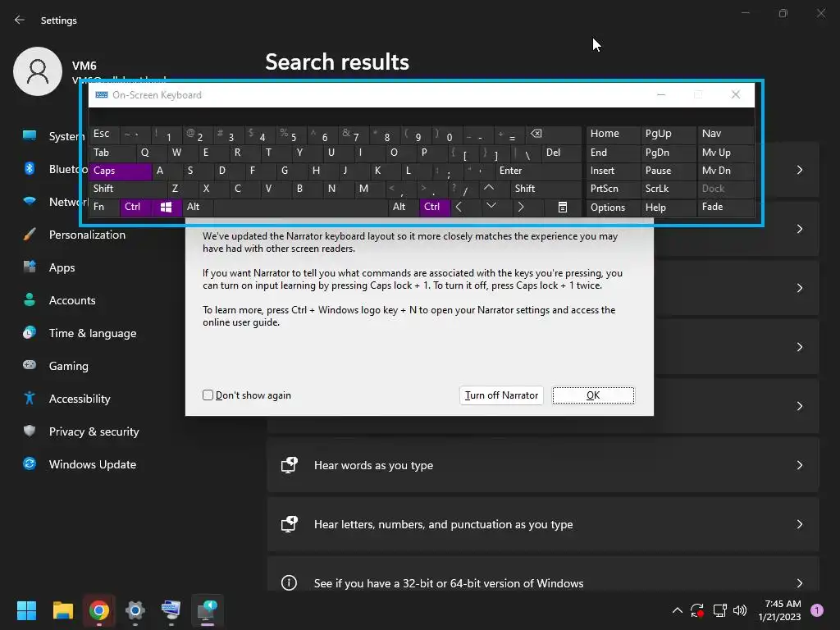Open Windows Update settings category
840x630 pixels.
(x=93, y=464)
